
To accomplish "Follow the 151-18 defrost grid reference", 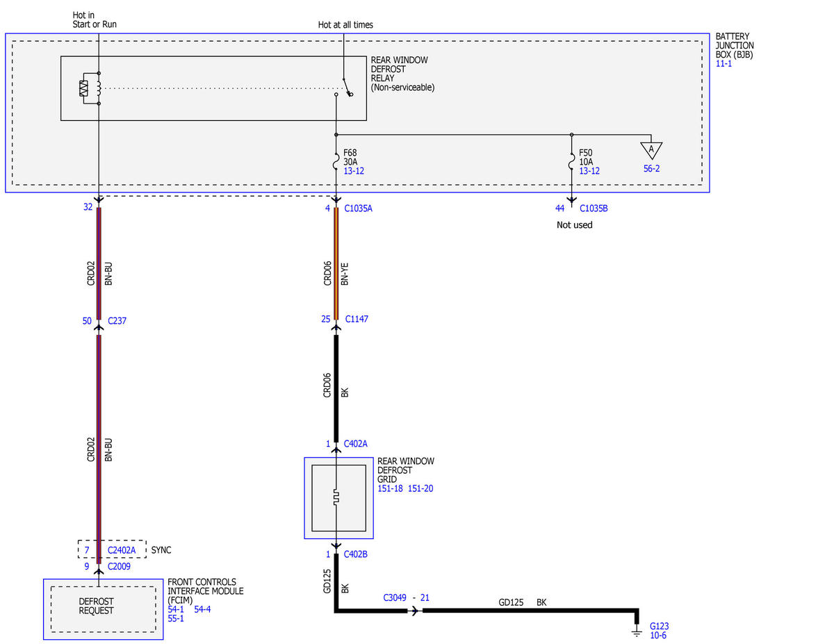I will coord(390,488).
